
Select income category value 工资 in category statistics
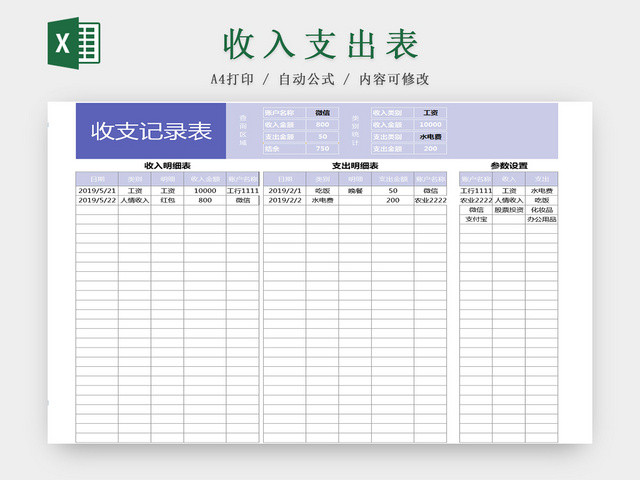pyautogui.click(x=431, y=113)
